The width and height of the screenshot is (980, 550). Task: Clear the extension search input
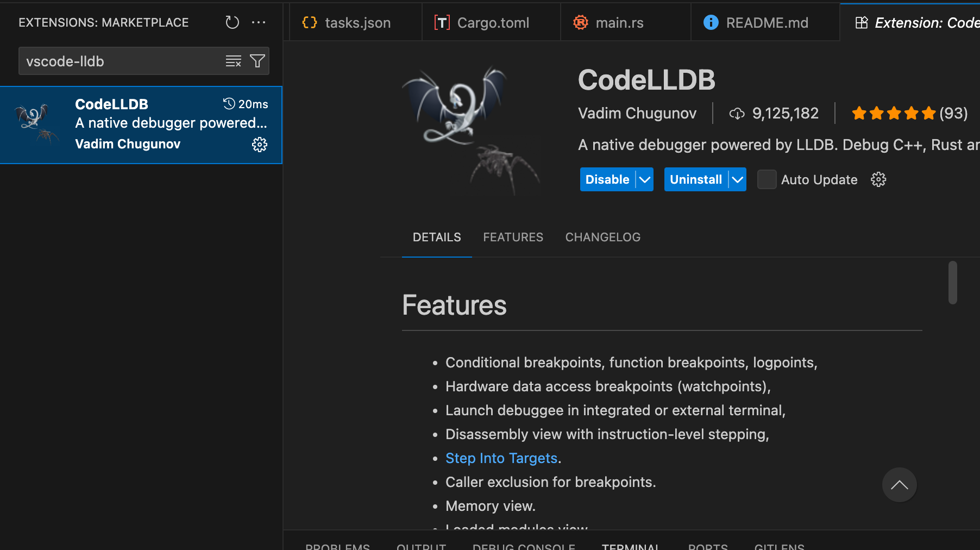pos(234,61)
